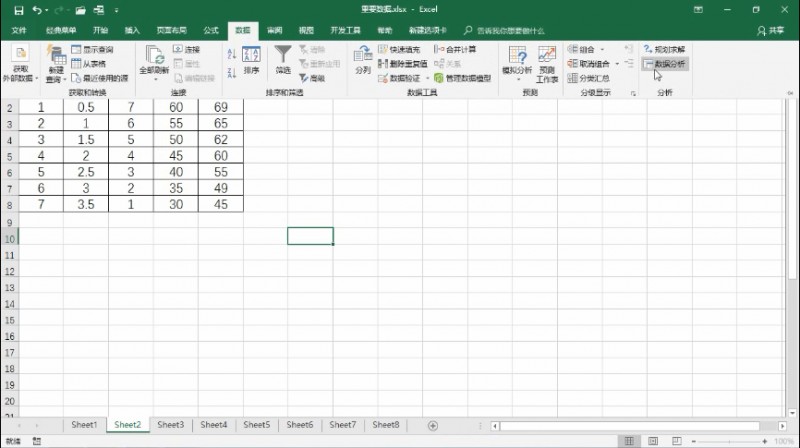800x448 pixels.
Task: Expand the Ungroup (取消组合) dropdown arrow
Action: [x=617, y=64]
